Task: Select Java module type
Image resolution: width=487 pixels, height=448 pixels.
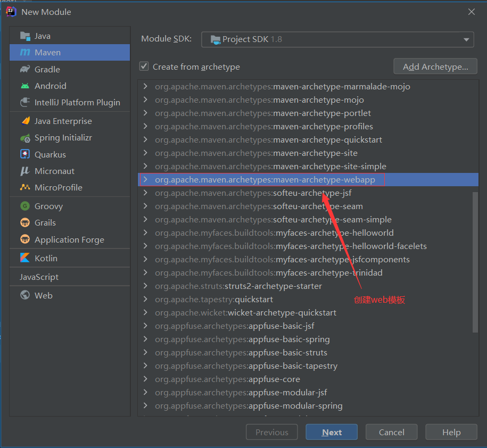Action: [70, 36]
